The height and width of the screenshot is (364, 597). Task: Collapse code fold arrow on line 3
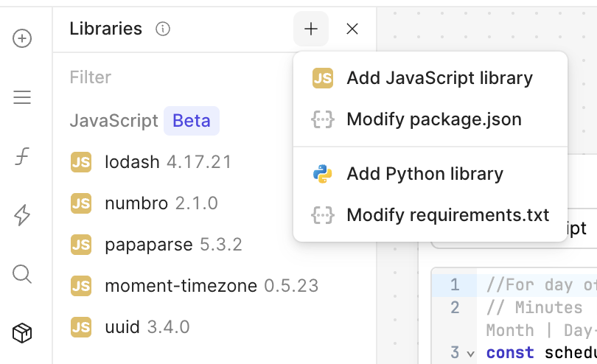tap(471, 353)
